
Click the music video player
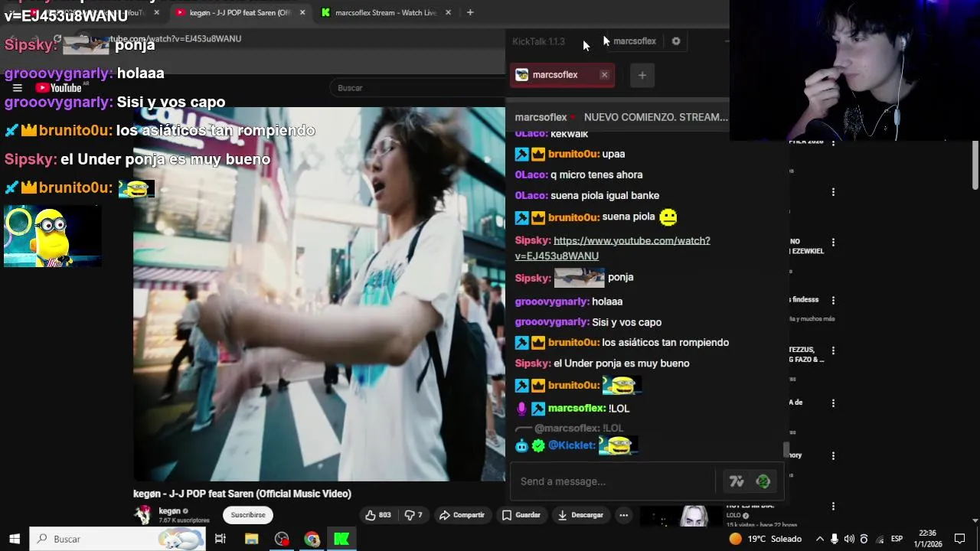(x=319, y=295)
